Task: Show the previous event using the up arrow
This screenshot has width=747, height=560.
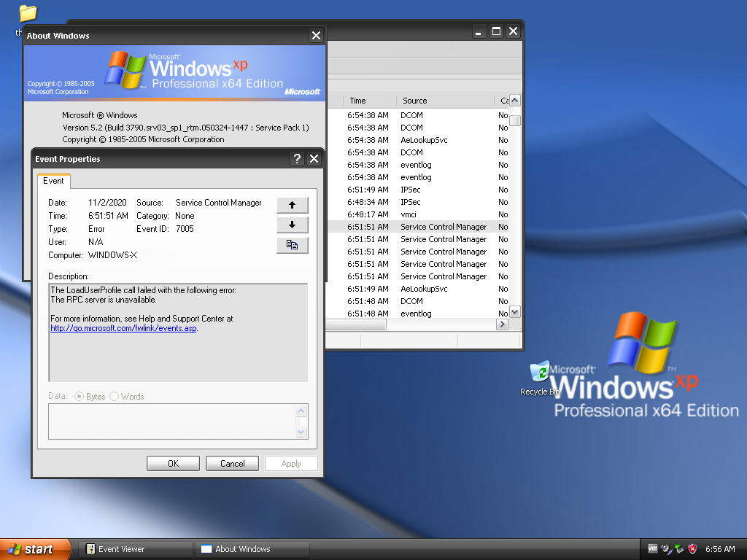Action: pyautogui.click(x=292, y=205)
